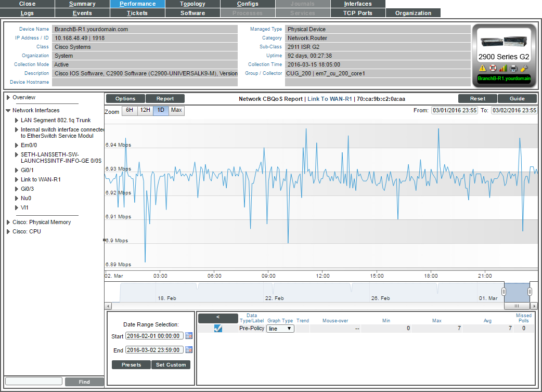542x392 pixels.
Task: Click the red lifebuoy ticket icon
Action: 493,68
